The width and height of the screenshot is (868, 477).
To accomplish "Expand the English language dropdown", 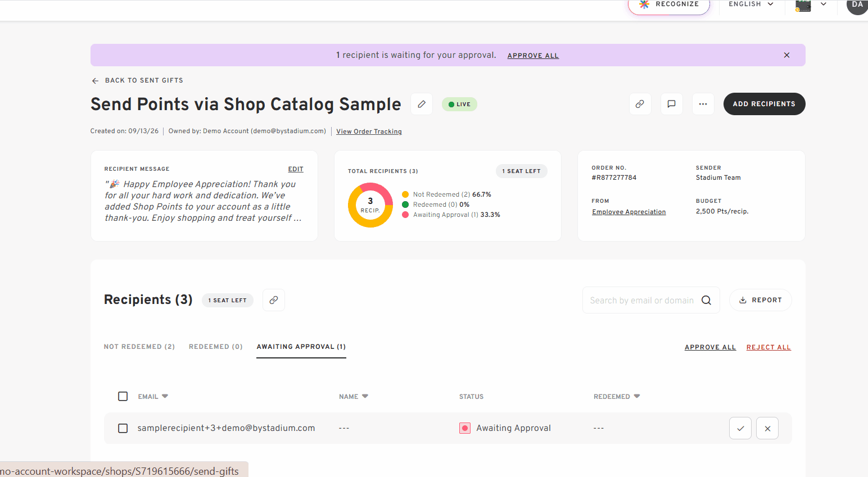I will [x=751, y=4].
